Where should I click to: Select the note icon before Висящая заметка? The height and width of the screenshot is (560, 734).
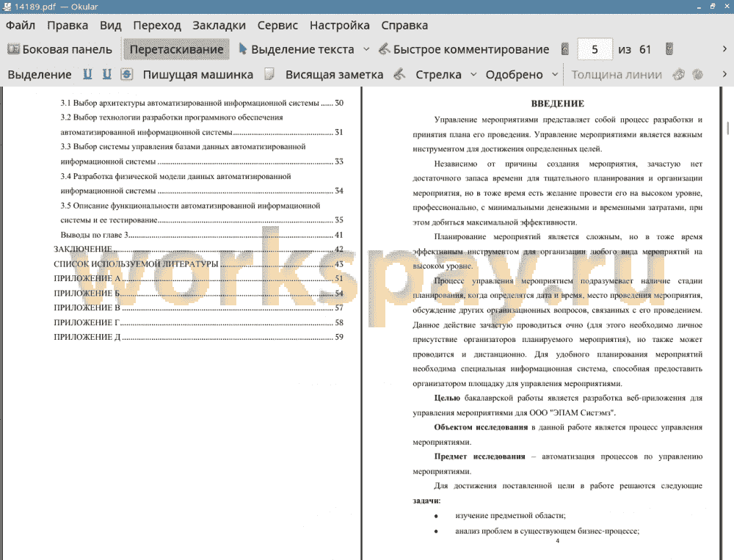[269, 74]
